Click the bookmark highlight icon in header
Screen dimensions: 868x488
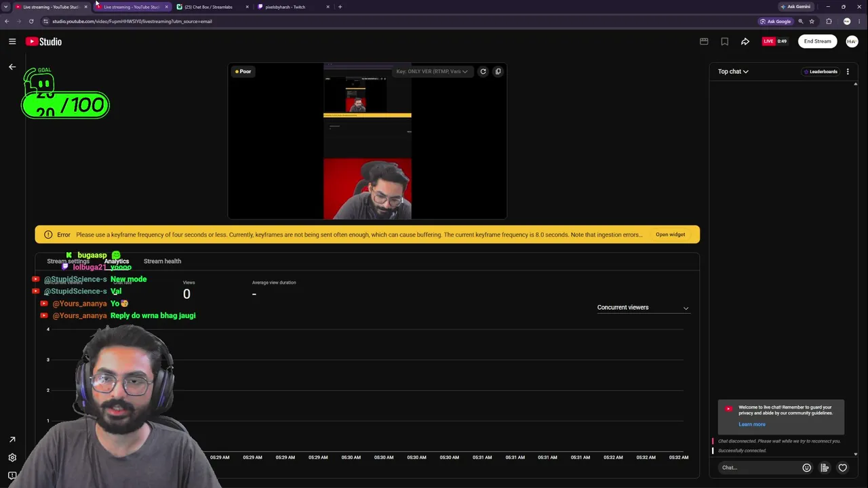tap(724, 41)
